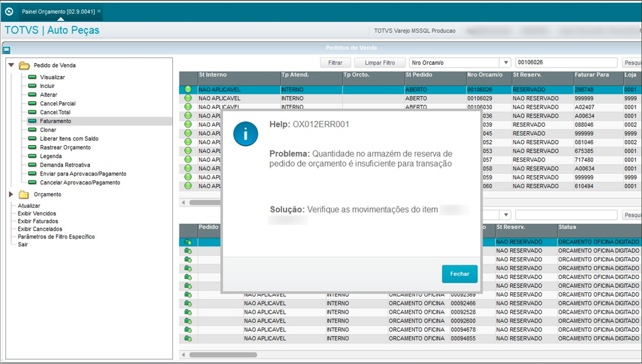Close the Help dialog with Fechar

tap(460, 274)
